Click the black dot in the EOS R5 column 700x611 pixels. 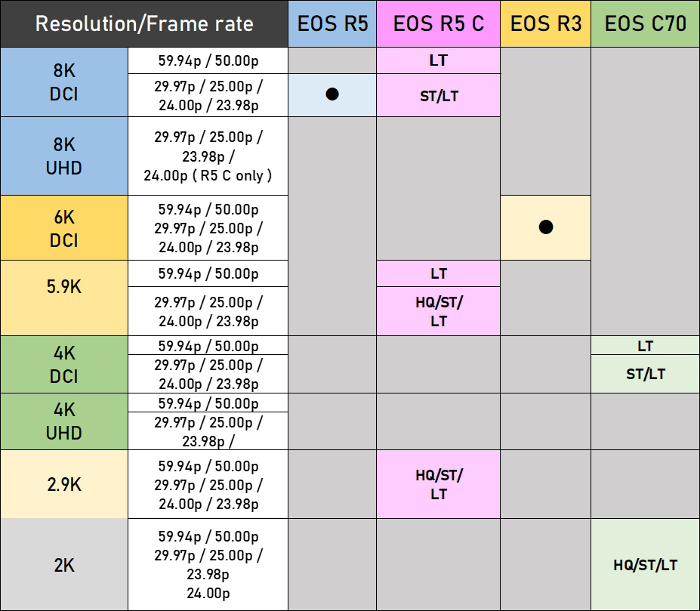tap(331, 94)
